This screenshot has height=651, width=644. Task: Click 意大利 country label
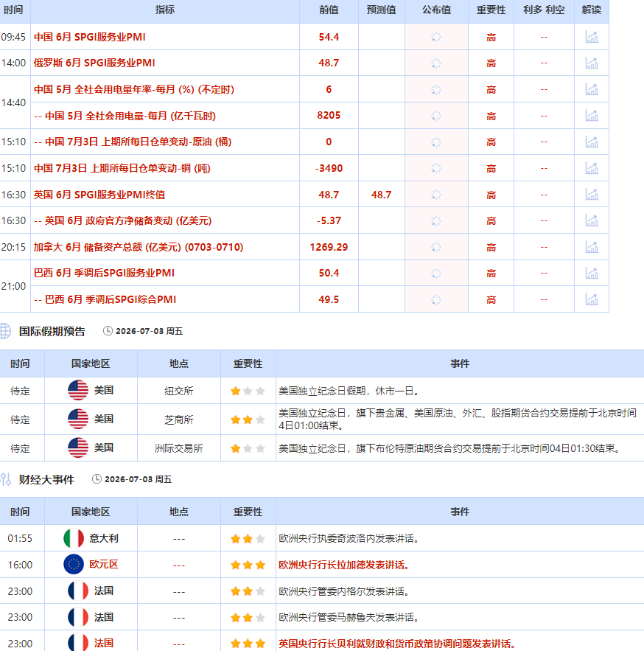pyautogui.click(x=104, y=538)
